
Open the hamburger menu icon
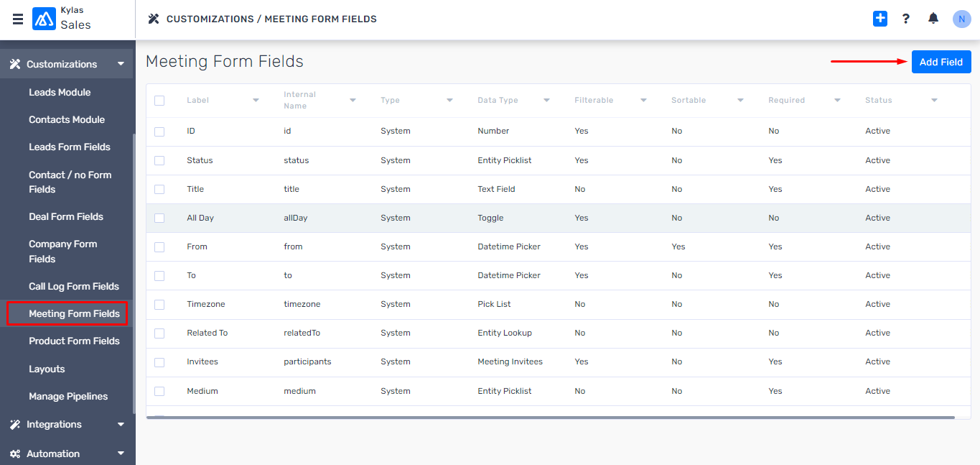pos(18,19)
